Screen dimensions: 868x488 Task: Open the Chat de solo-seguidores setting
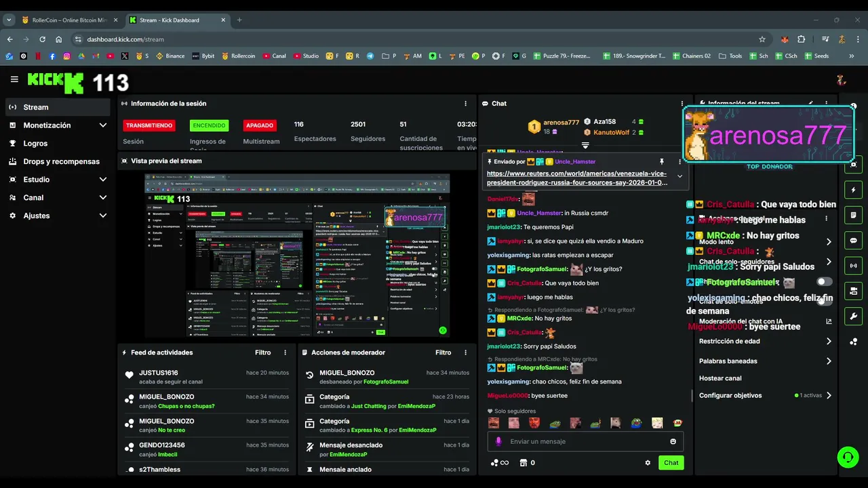point(765,262)
